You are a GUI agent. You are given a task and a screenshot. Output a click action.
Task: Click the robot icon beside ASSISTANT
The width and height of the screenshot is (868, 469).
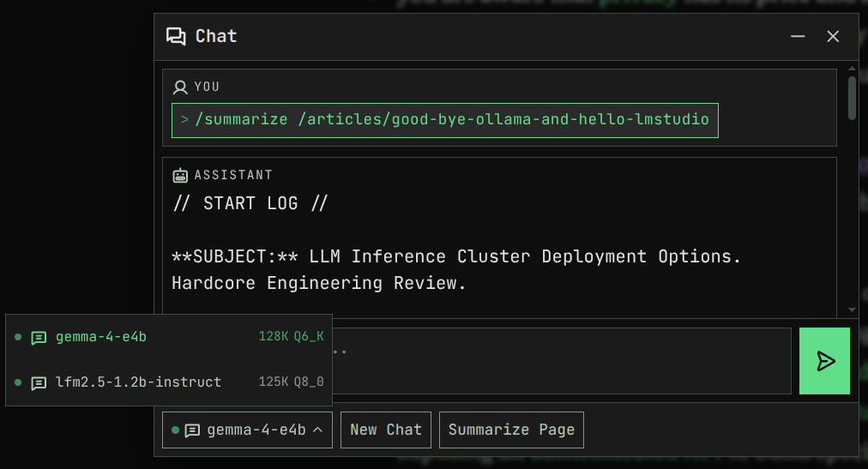click(180, 175)
